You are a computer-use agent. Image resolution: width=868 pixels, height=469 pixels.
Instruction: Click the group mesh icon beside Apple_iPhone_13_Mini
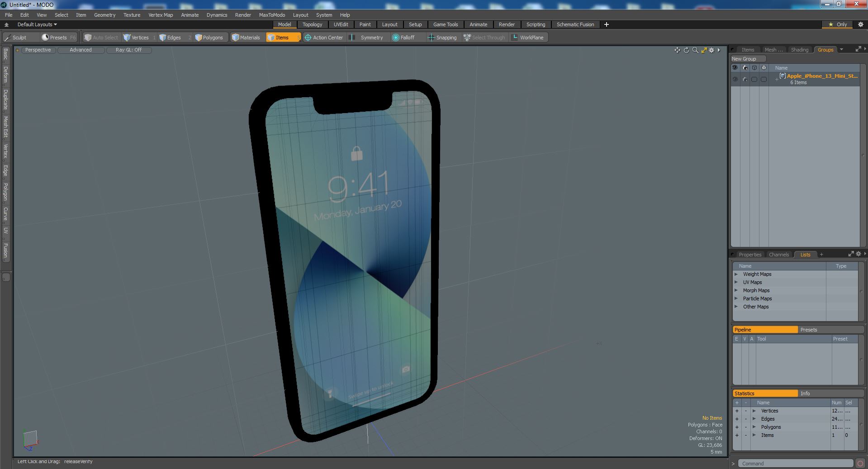pyautogui.click(x=783, y=76)
